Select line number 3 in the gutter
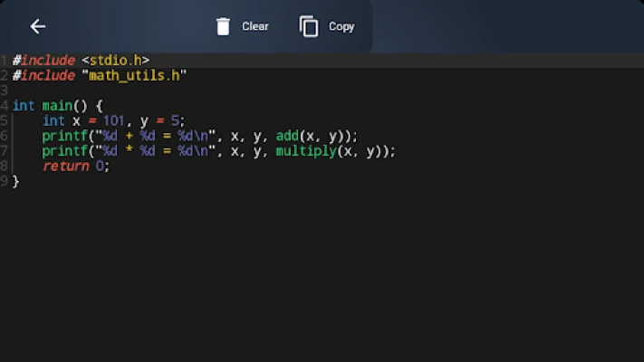Screen dimensions: 644x362 (x=5, y=91)
